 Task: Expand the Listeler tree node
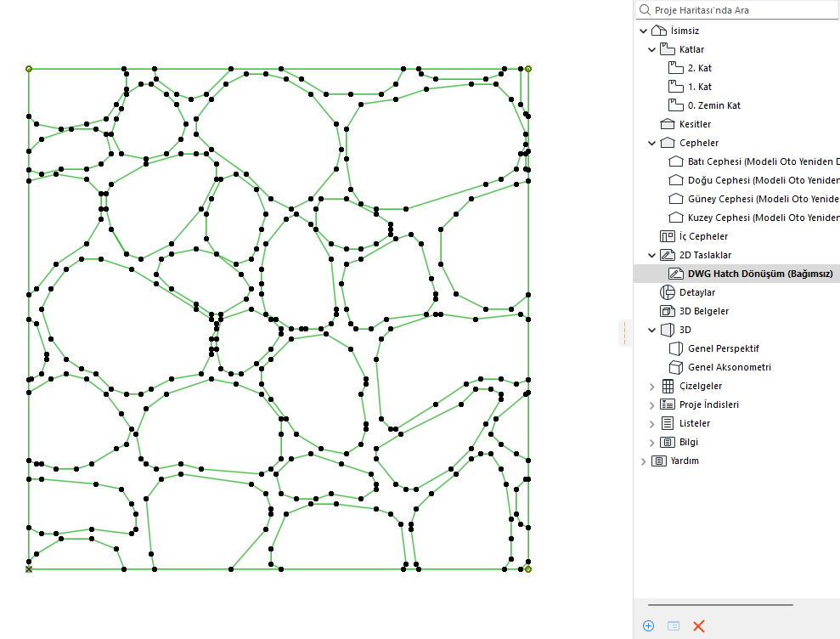pos(652,424)
